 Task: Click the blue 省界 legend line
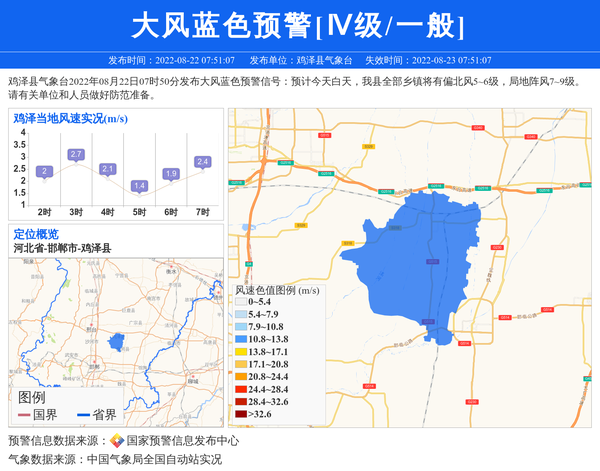[x=82, y=415]
